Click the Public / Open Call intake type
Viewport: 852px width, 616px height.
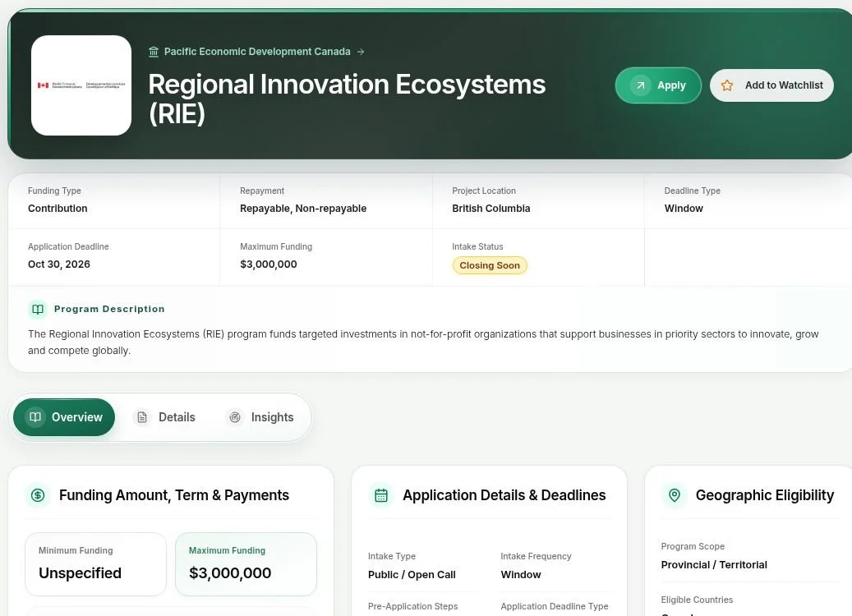[412, 575]
